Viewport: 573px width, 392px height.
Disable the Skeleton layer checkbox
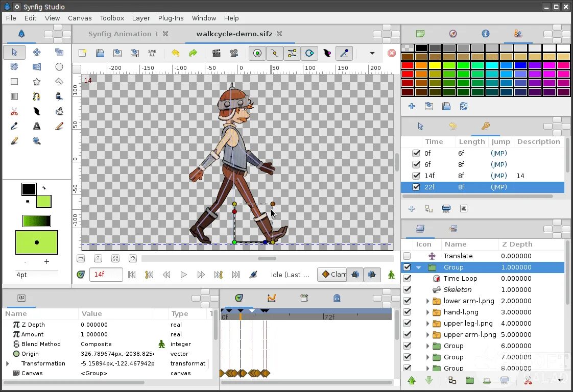(x=407, y=290)
